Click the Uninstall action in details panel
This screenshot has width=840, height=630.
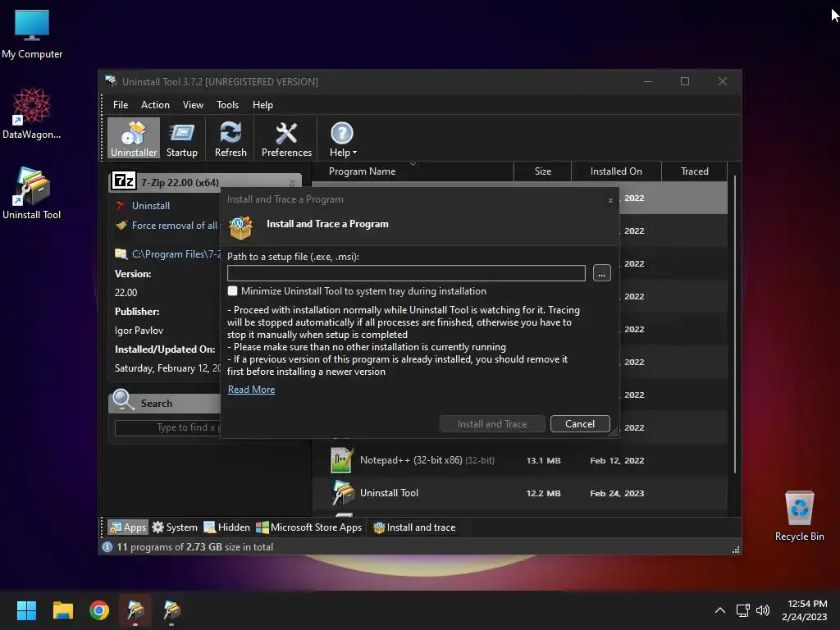click(x=151, y=206)
